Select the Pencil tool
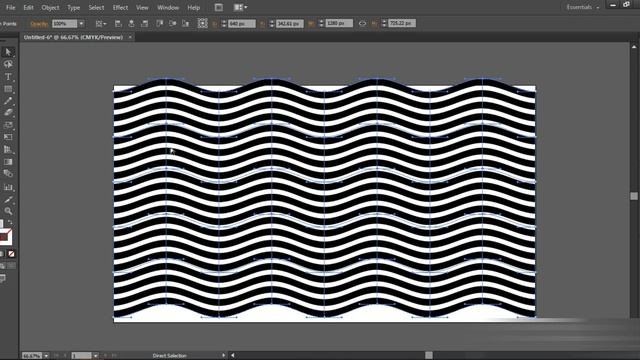This screenshot has height=360, width=640. click(x=8, y=101)
